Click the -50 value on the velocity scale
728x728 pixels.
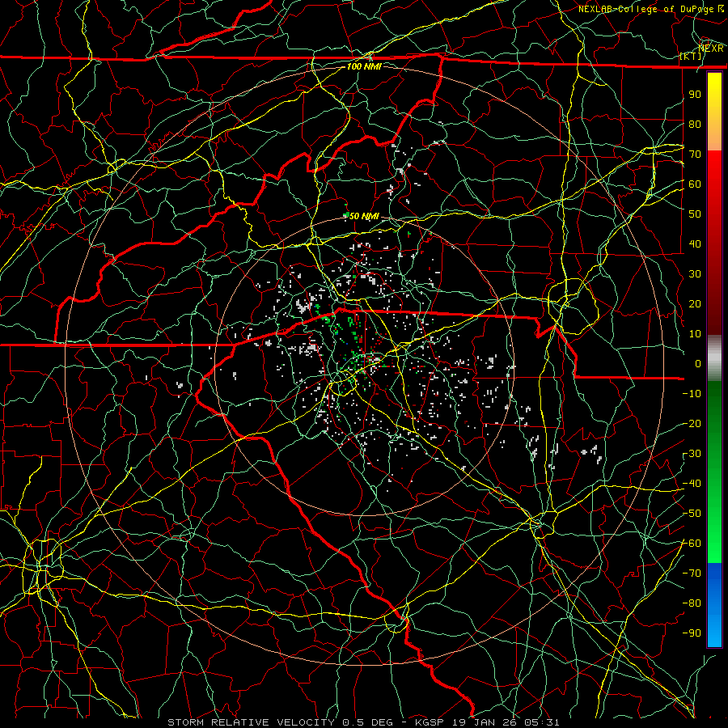pos(692,514)
